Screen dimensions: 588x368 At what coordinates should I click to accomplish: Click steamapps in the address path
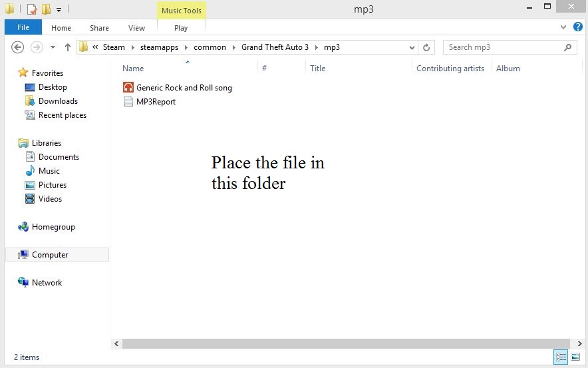(160, 47)
